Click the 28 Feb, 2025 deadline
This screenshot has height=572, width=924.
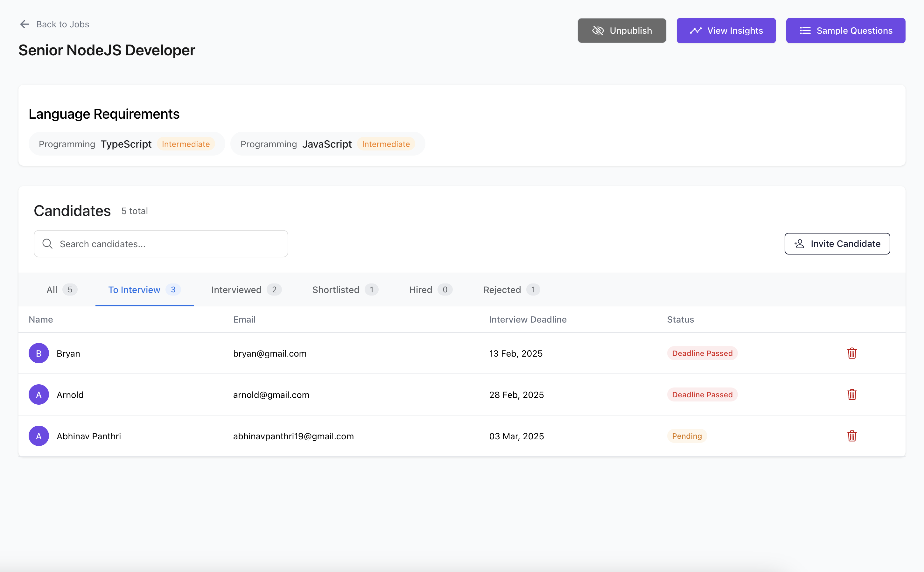coord(516,395)
